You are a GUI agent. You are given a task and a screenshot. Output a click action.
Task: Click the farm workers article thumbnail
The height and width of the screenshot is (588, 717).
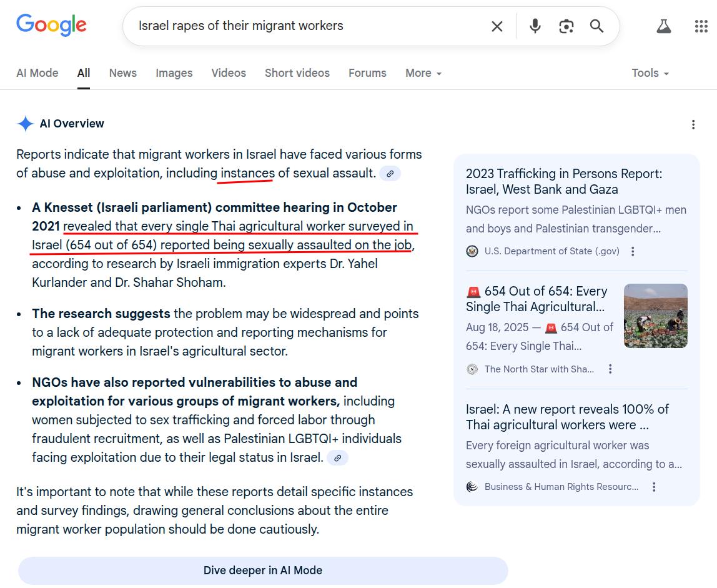point(655,316)
